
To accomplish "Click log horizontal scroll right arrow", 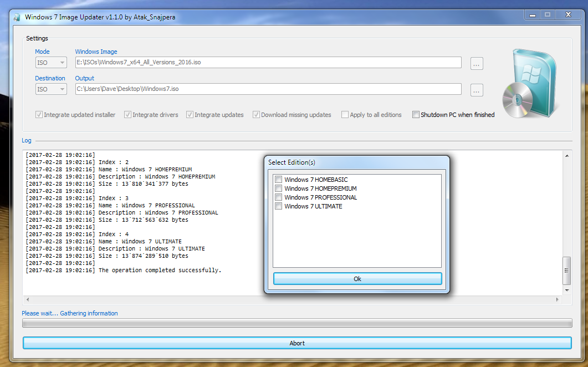I will click(x=558, y=299).
